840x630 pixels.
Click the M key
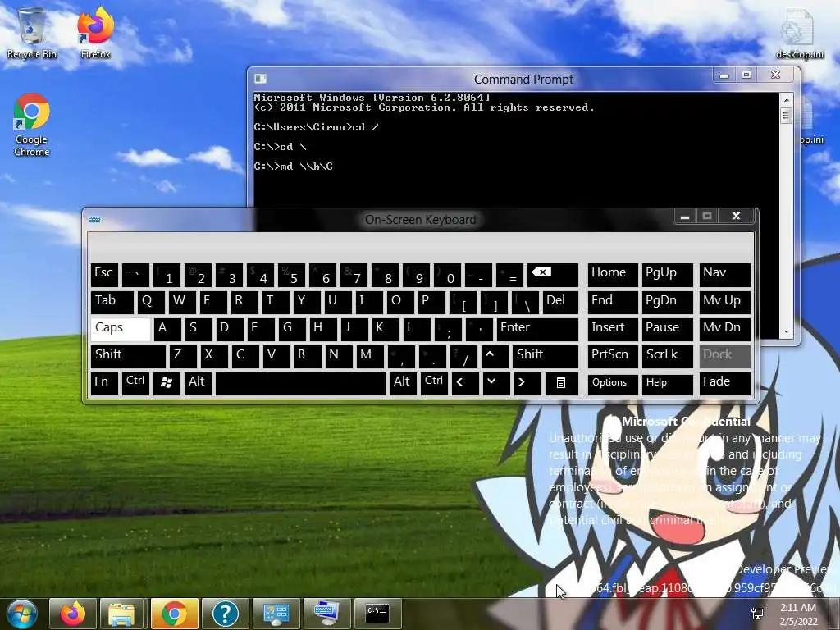point(370,356)
